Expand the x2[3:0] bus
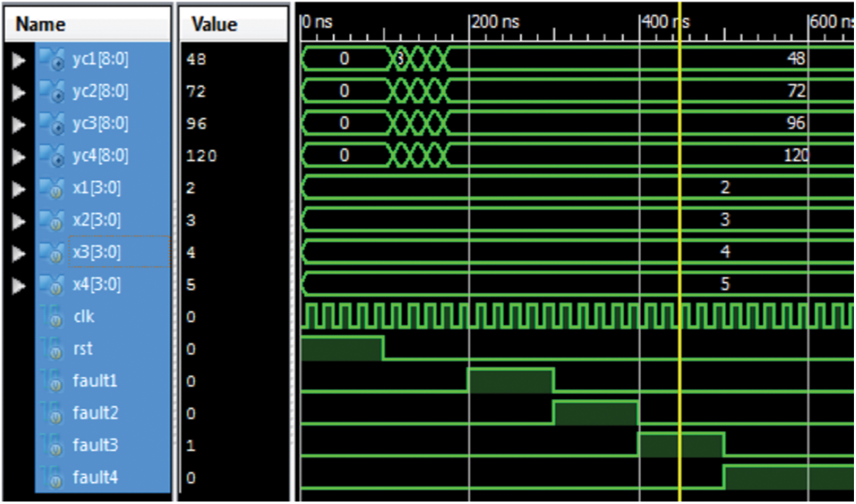The height and width of the screenshot is (504, 856). click(x=19, y=221)
